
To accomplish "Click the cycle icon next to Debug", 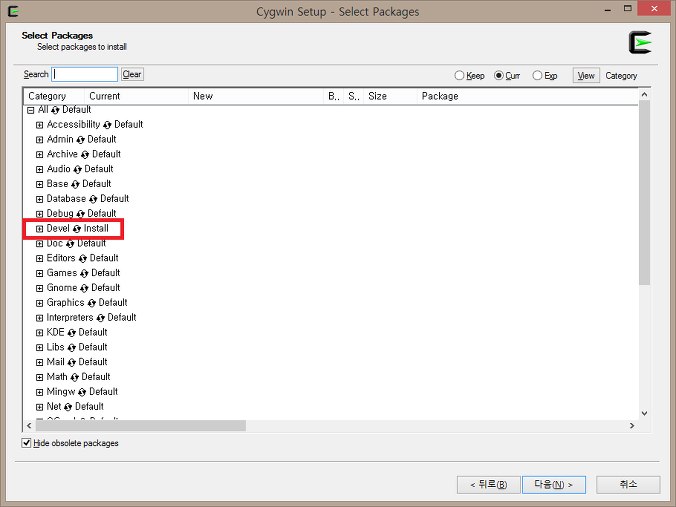I will (x=80, y=214).
